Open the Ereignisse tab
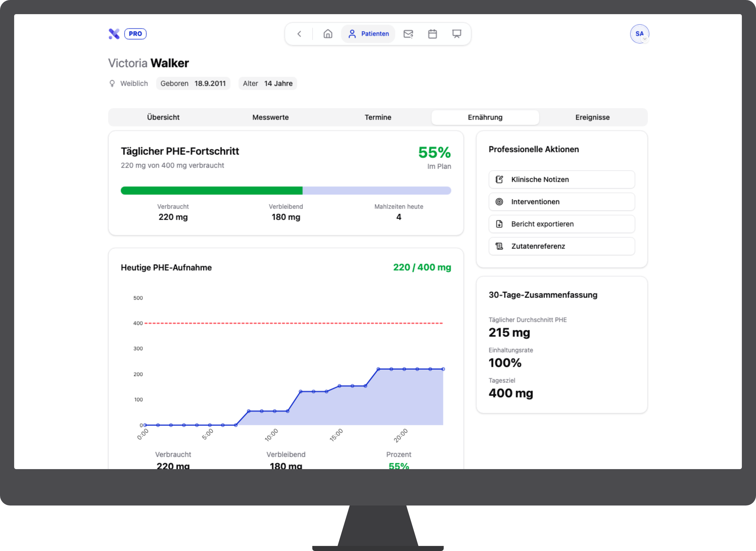Image resolution: width=756 pixels, height=551 pixels. point(592,118)
